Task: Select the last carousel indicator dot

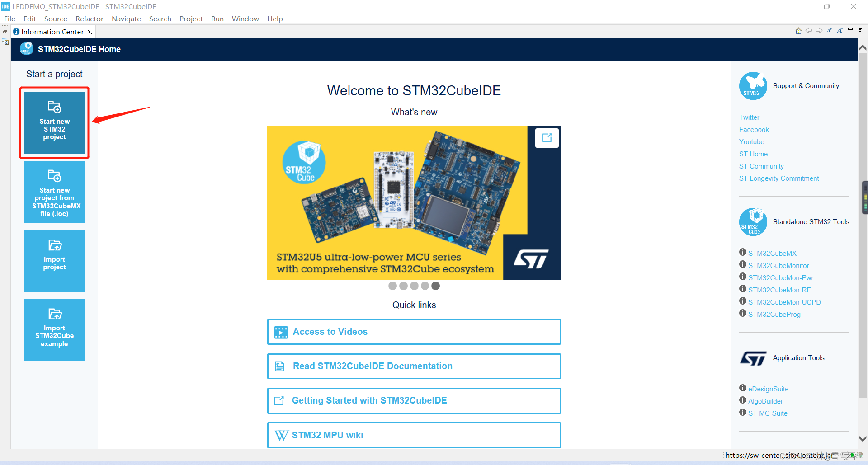Action: tap(435, 286)
